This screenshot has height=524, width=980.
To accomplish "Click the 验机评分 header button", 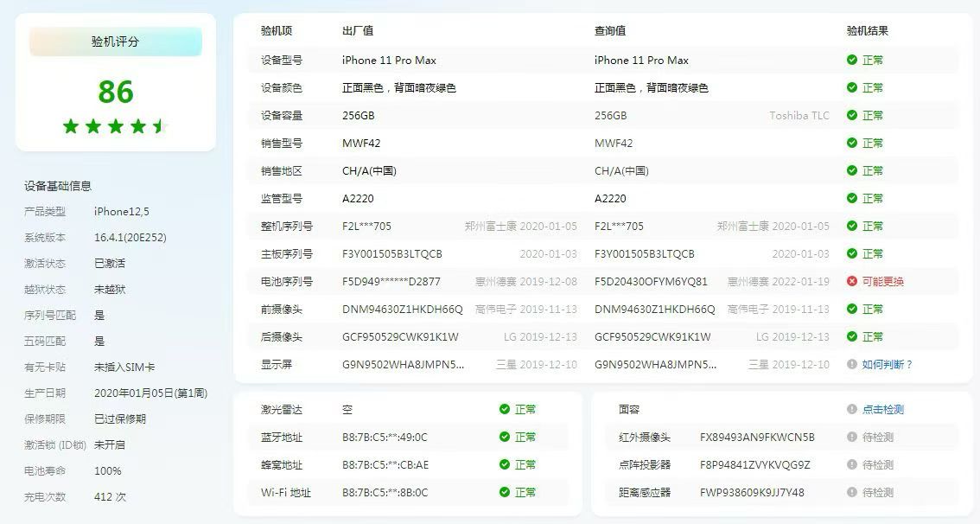I will 115,42.
